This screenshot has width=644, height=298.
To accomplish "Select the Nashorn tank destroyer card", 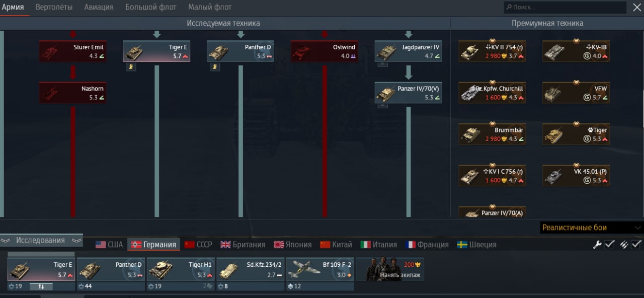I will (x=72, y=93).
